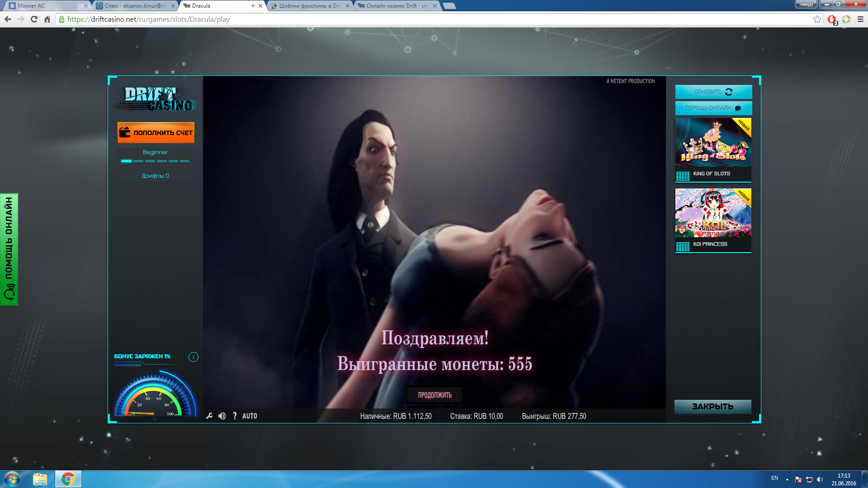Click the bonus info circle icon
Image resolution: width=868 pixels, height=488 pixels.
pos(193,357)
